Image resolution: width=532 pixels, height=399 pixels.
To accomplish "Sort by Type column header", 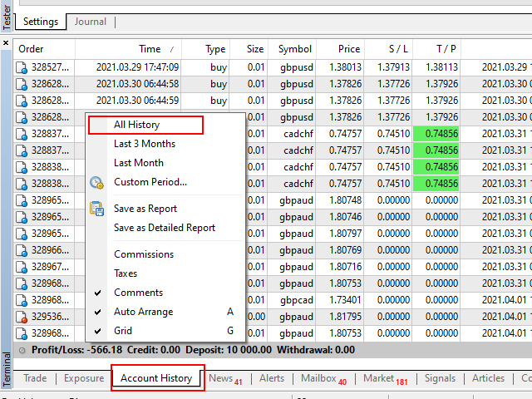I will click(205, 49).
